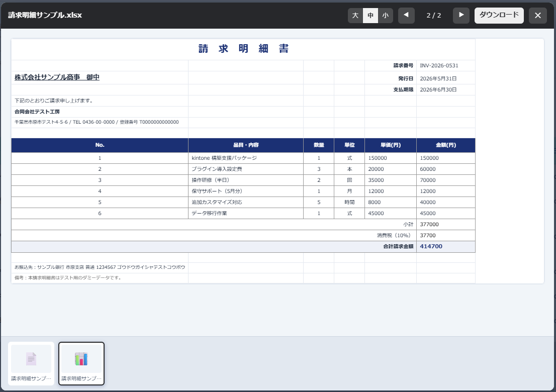
Task: Click the file name 請求明細サンプル.xlsx
Action: (x=45, y=15)
